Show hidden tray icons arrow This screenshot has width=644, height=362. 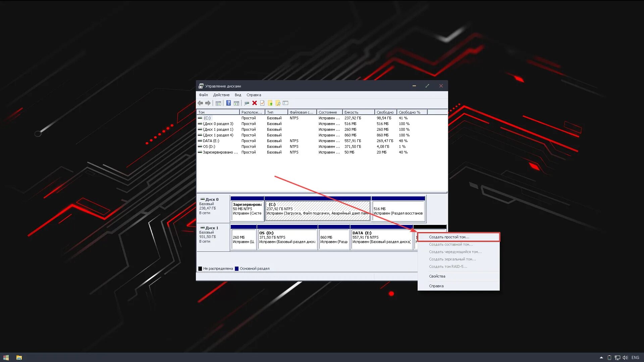(x=601, y=358)
